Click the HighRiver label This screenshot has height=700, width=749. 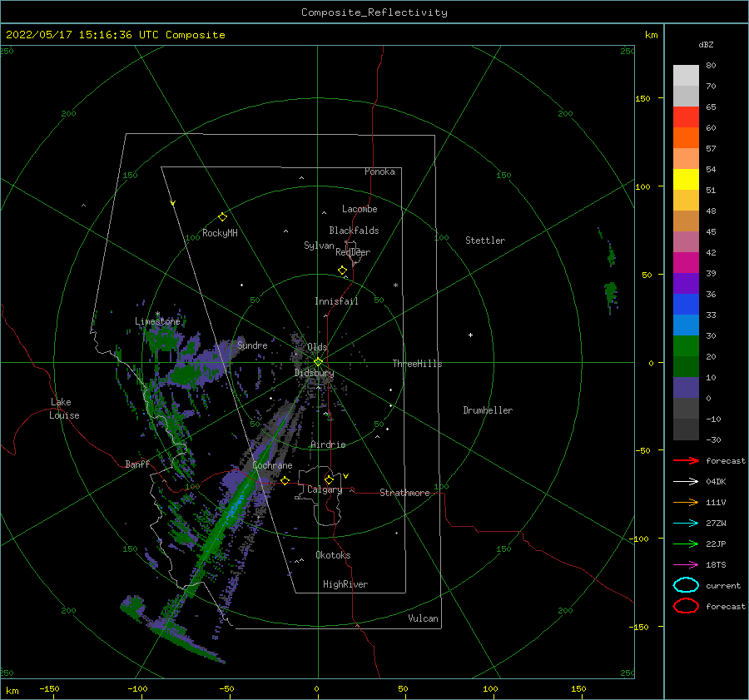(345, 584)
